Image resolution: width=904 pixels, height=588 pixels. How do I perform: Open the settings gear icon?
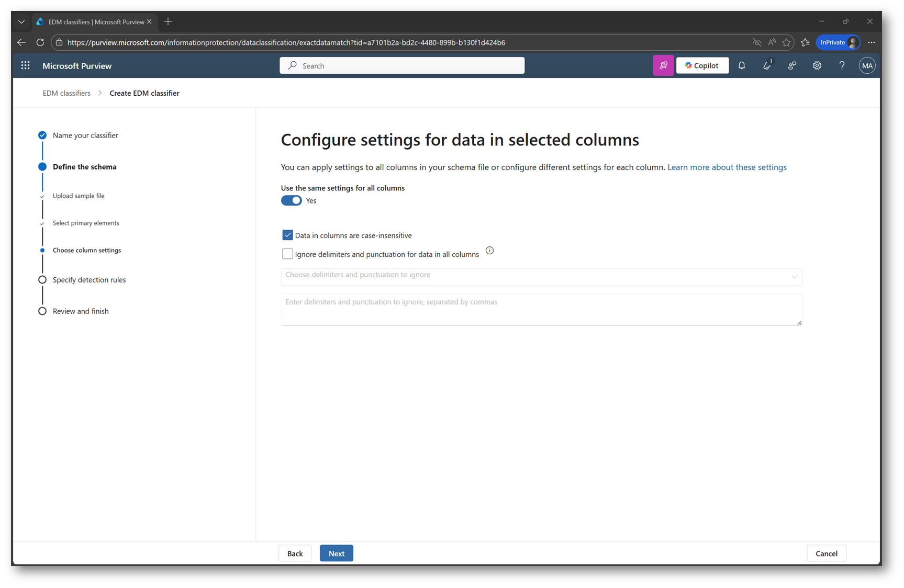pos(817,65)
